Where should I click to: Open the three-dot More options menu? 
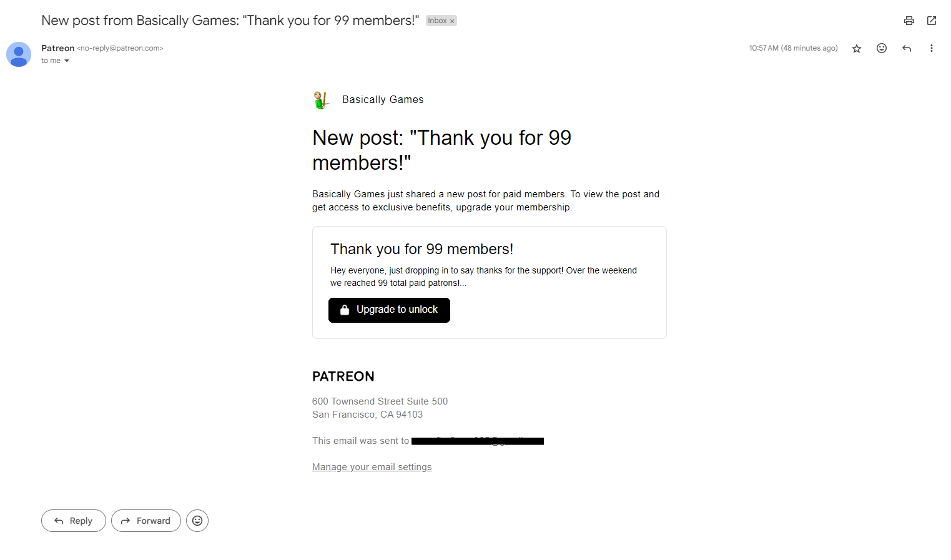[931, 48]
